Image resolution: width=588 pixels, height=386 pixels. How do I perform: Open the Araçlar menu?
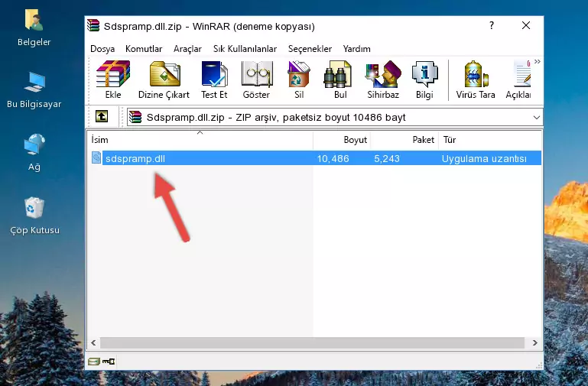[x=187, y=49]
